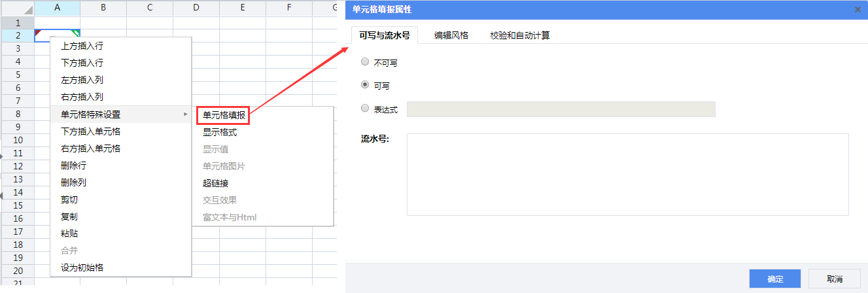This screenshot has width=868, height=293.
Task: Click the 流水号 text area
Action: 627,175
